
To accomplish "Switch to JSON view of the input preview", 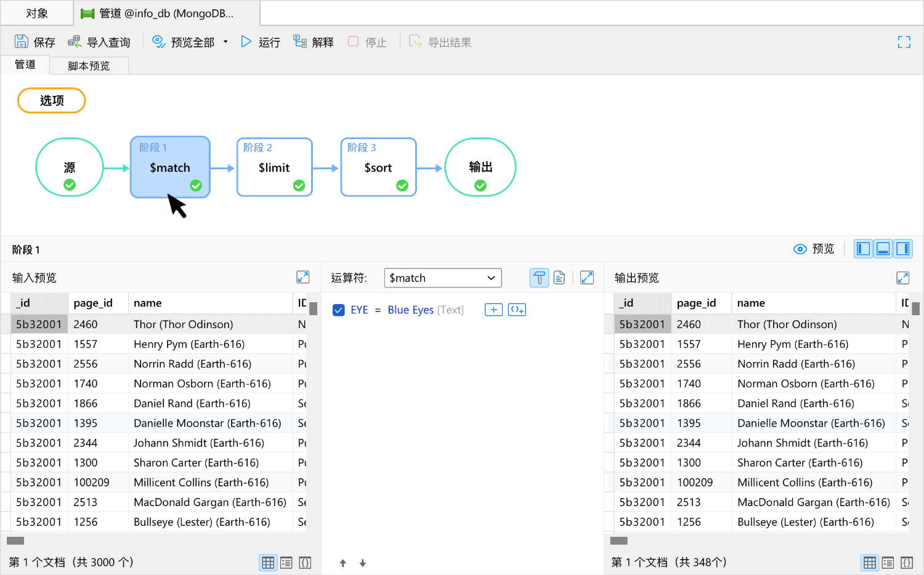I will [305, 562].
